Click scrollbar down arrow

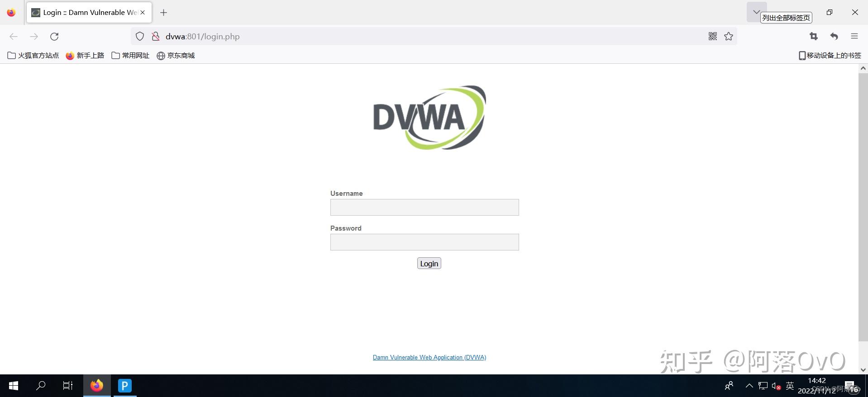click(x=863, y=370)
